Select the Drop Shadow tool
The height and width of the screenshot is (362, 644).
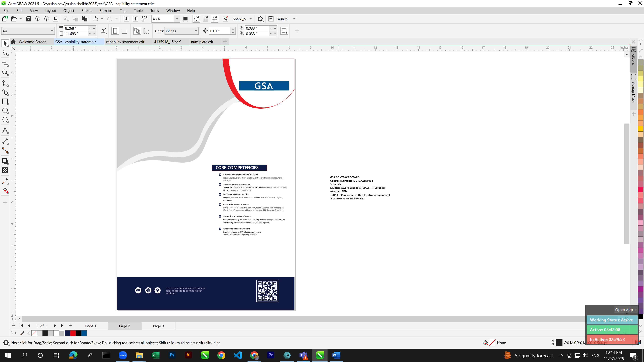coord(5,161)
